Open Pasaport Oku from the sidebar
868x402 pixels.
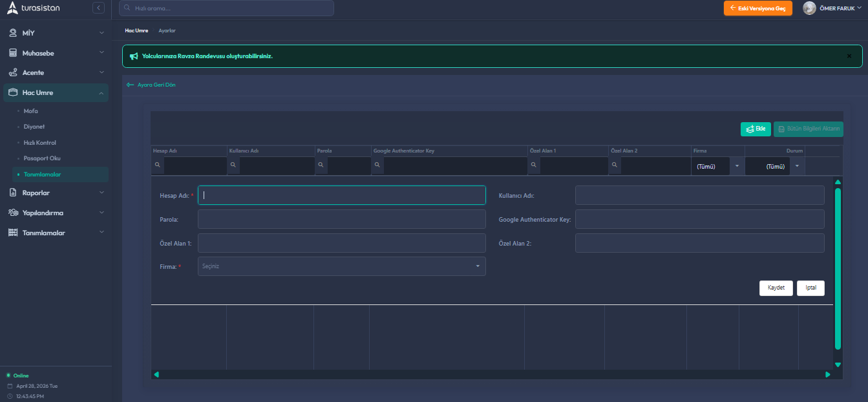pyautogui.click(x=42, y=158)
